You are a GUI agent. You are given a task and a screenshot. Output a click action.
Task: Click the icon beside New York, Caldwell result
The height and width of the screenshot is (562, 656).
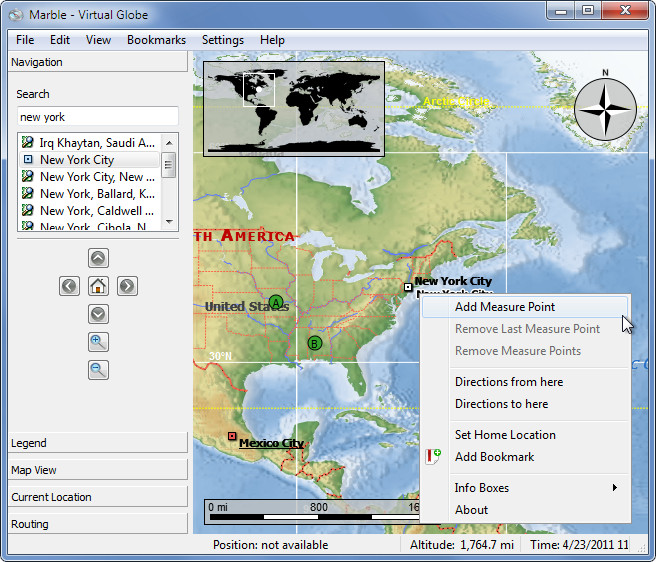click(28, 210)
